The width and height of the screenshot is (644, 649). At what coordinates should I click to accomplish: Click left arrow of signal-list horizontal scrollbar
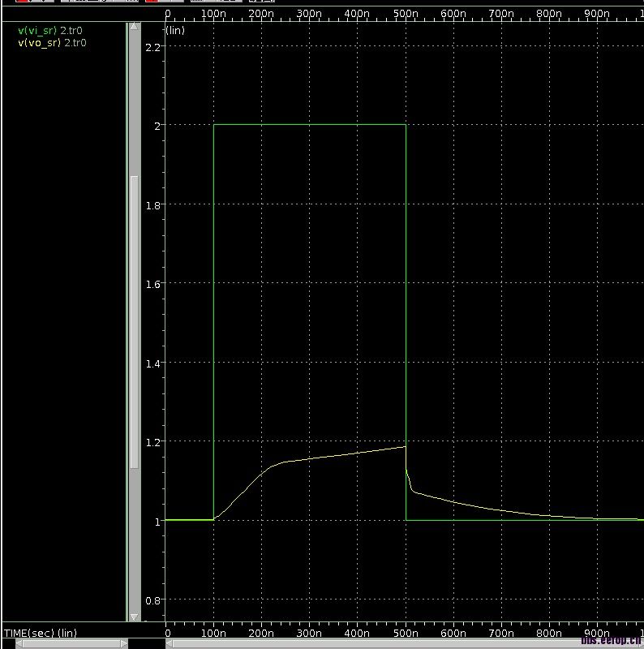point(19,644)
